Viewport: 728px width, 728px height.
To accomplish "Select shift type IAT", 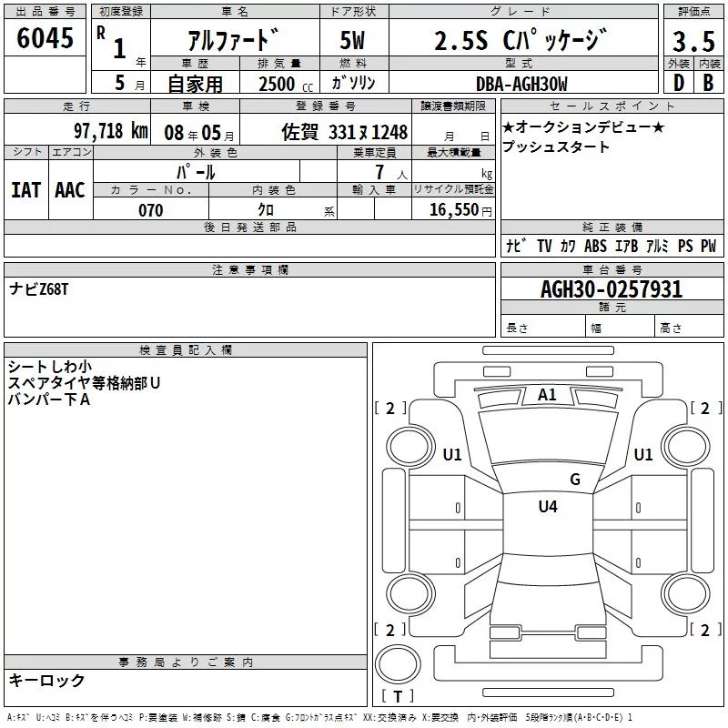I will tap(26, 190).
